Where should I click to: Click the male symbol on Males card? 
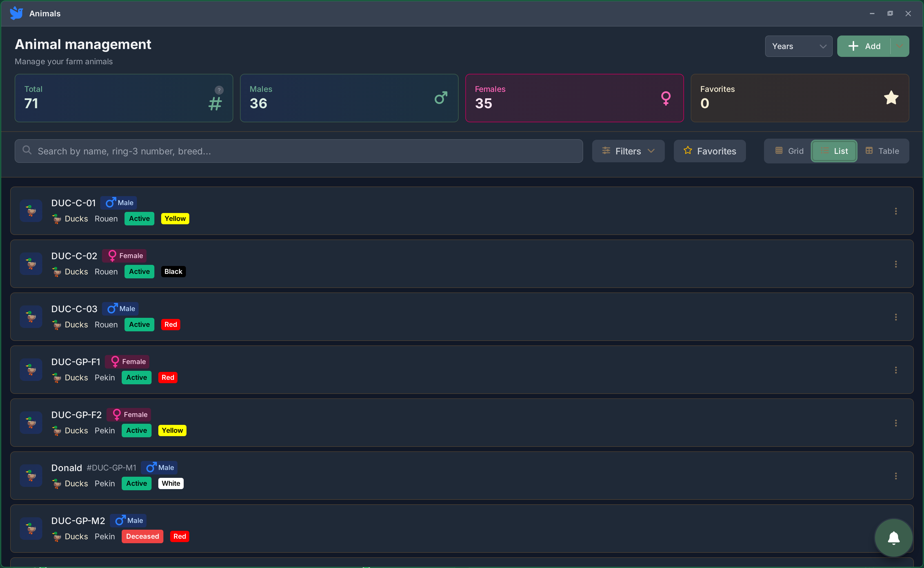pyautogui.click(x=441, y=98)
